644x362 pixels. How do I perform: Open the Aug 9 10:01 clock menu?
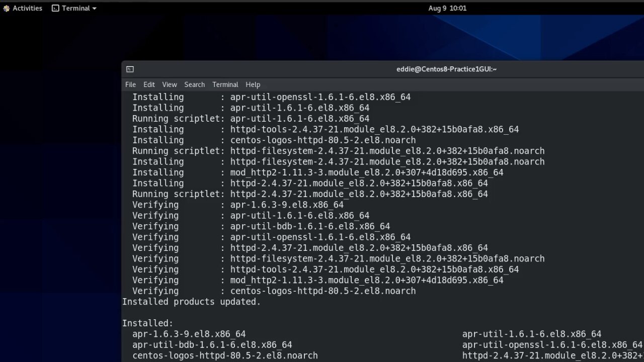pyautogui.click(x=447, y=8)
